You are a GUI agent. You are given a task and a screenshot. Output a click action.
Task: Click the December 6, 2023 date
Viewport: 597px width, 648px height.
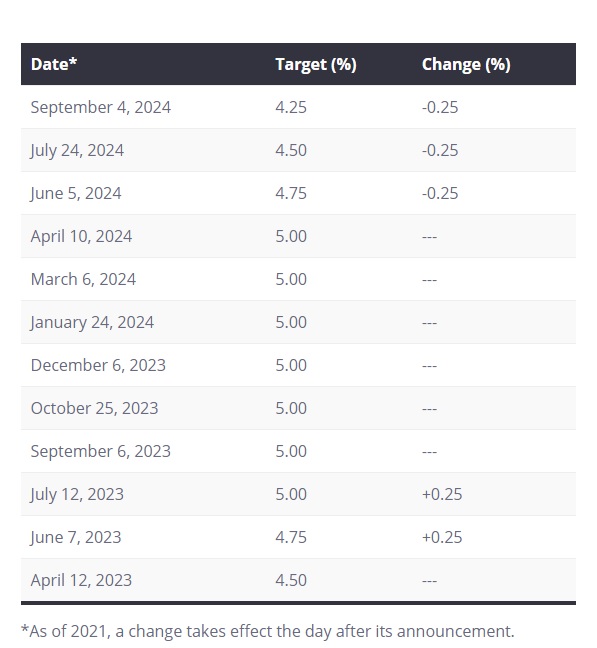(98, 365)
